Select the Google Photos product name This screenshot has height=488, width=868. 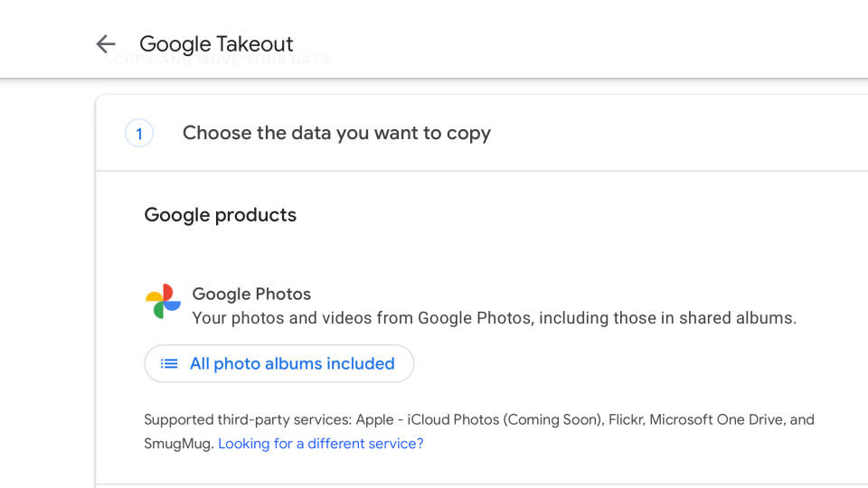(x=251, y=294)
